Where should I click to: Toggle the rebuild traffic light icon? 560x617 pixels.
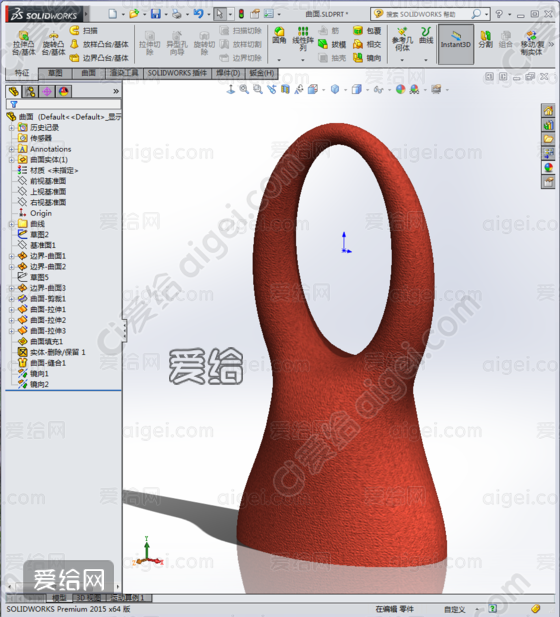(241, 14)
